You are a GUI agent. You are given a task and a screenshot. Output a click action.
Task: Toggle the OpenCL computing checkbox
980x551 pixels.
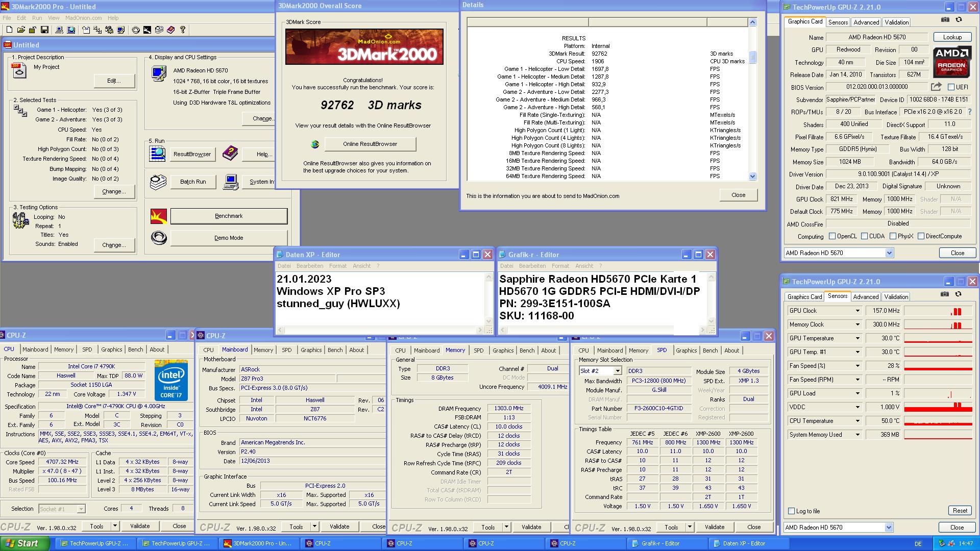click(x=832, y=236)
